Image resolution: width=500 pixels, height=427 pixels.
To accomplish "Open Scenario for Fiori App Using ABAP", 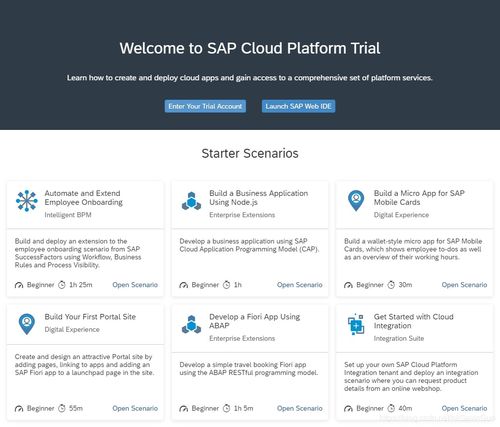I will [300, 408].
